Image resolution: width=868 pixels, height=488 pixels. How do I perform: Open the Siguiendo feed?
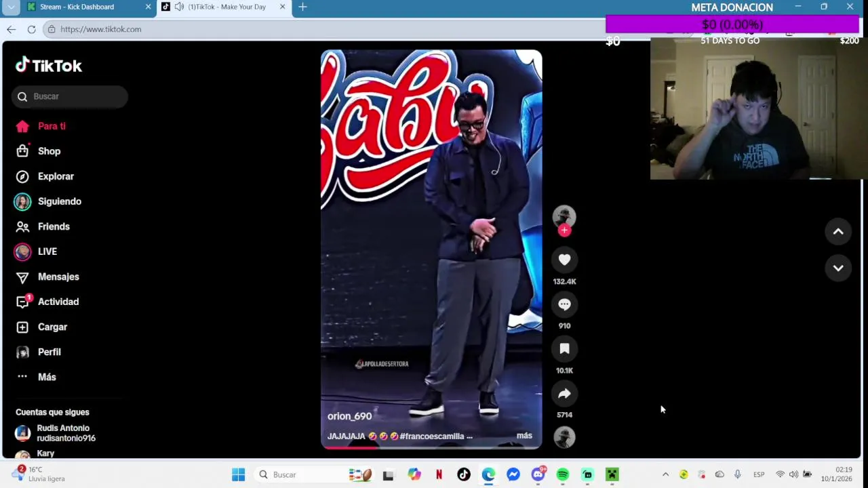point(60,201)
